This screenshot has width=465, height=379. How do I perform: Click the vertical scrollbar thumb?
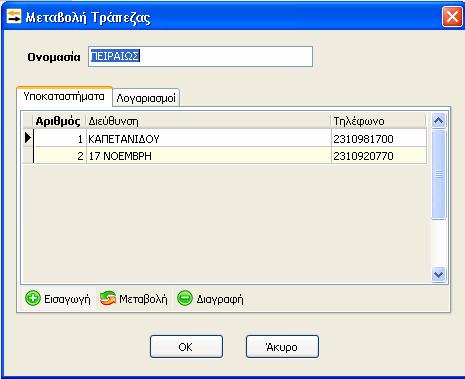(438, 174)
